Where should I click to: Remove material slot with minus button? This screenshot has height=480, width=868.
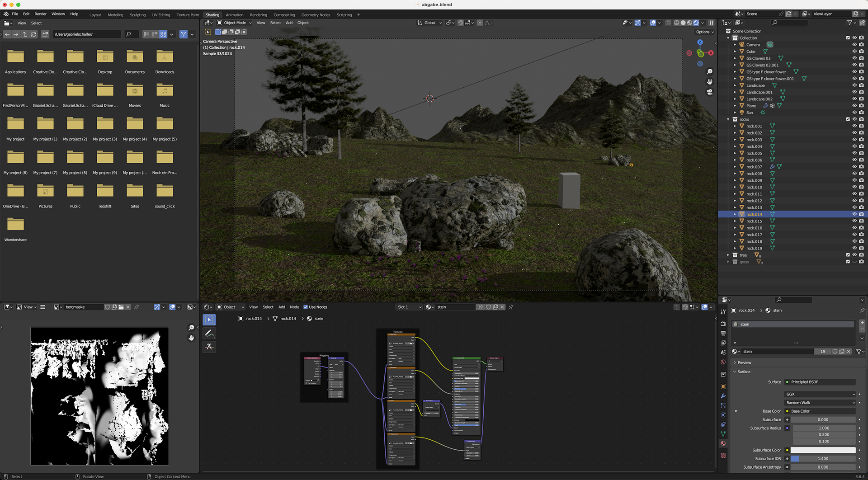point(862,329)
